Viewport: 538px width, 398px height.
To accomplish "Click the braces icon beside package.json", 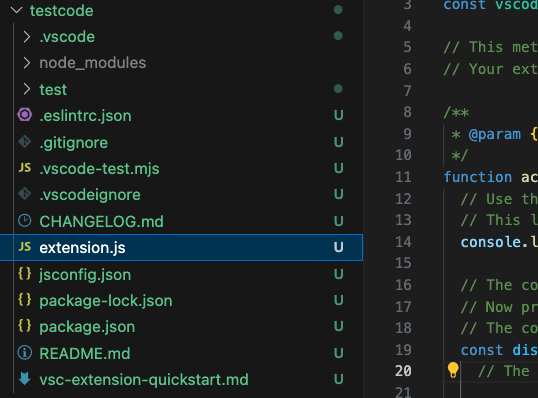I will [25, 326].
